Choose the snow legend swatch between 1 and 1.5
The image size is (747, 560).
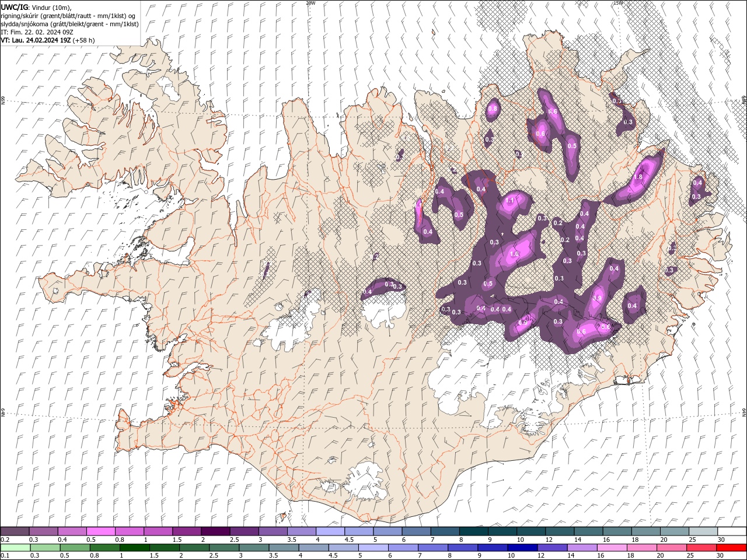pyautogui.click(x=158, y=531)
